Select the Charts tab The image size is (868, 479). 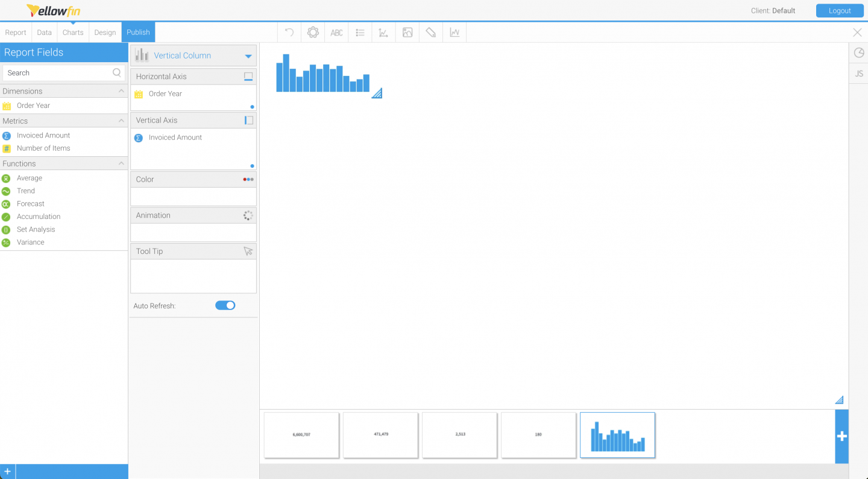pos(72,32)
